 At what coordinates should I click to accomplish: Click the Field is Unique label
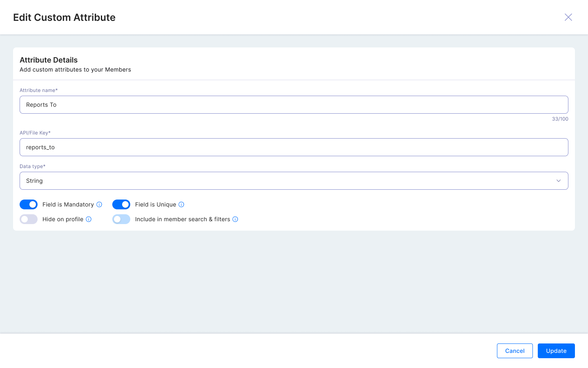[x=156, y=204]
